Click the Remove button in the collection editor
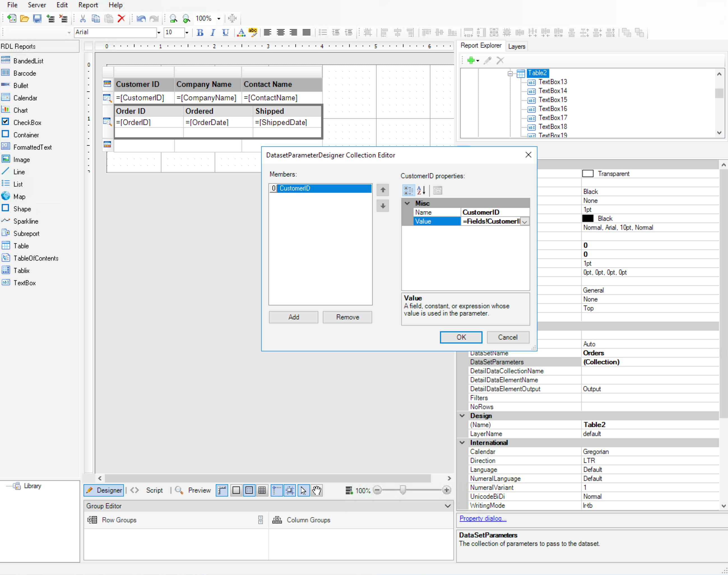Screen dimensions: 728x575 [x=347, y=317]
